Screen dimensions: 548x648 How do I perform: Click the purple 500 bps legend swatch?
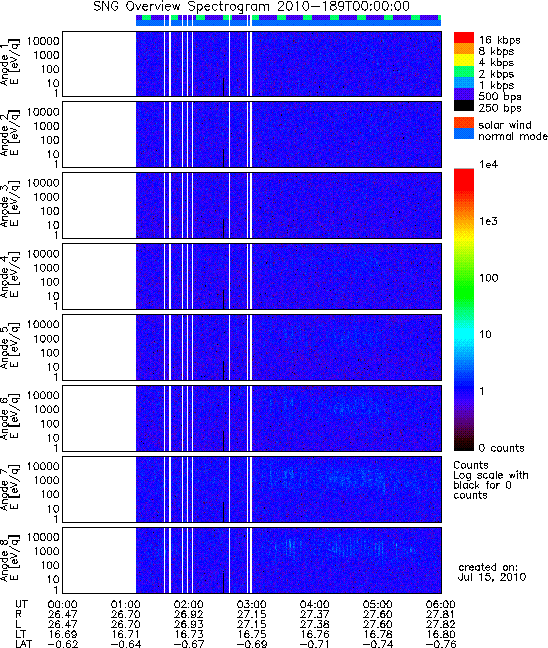(x=464, y=94)
